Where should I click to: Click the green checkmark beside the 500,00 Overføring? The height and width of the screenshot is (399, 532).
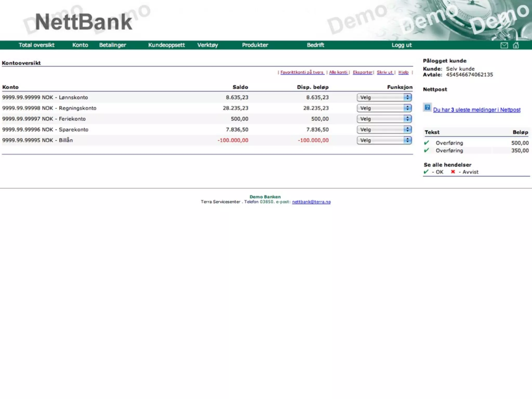point(427,143)
